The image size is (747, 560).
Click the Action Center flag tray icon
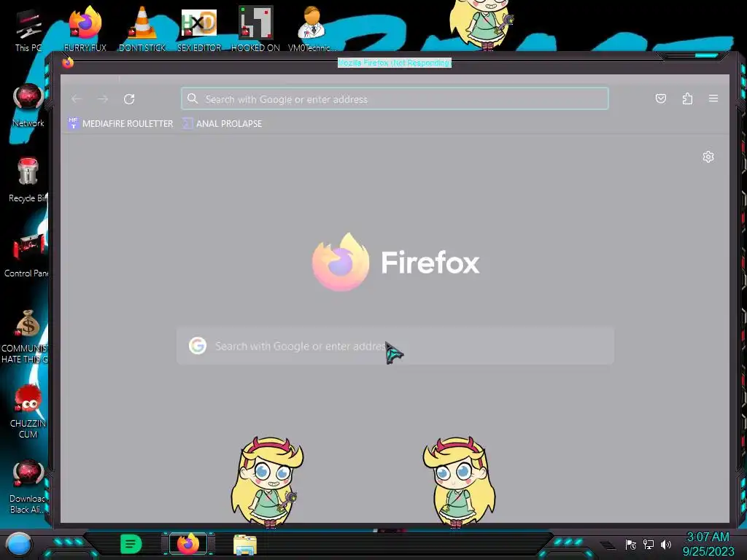tap(631, 544)
